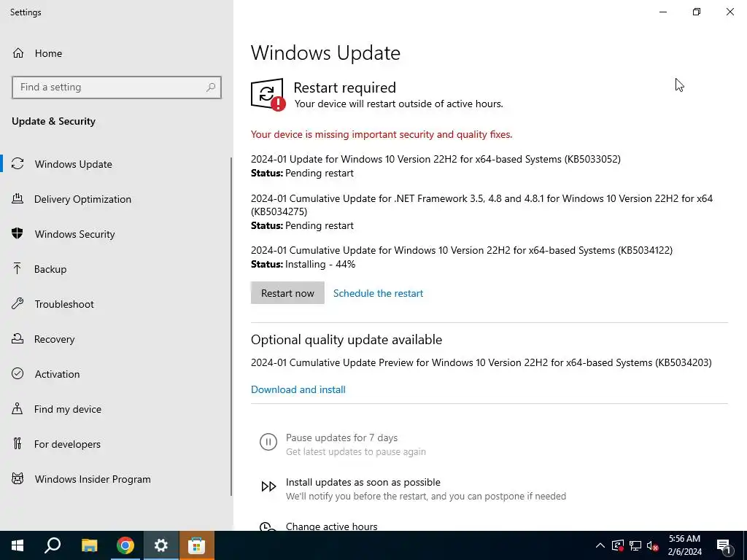
Task: Click the Change active hours clock icon
Action: pos(268,526)
